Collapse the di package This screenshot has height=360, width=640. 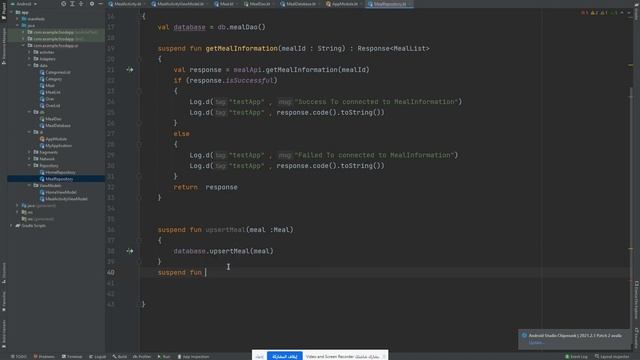(x=29, y=132)
